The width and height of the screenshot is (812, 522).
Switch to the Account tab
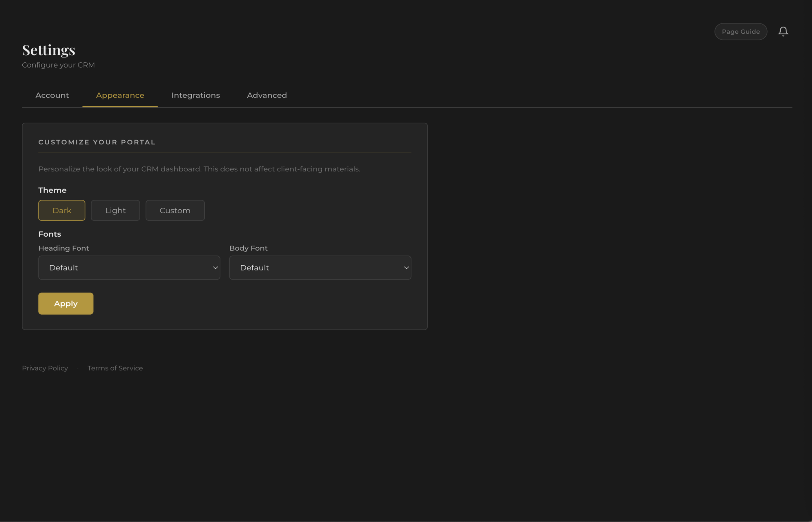coord(52,95)
